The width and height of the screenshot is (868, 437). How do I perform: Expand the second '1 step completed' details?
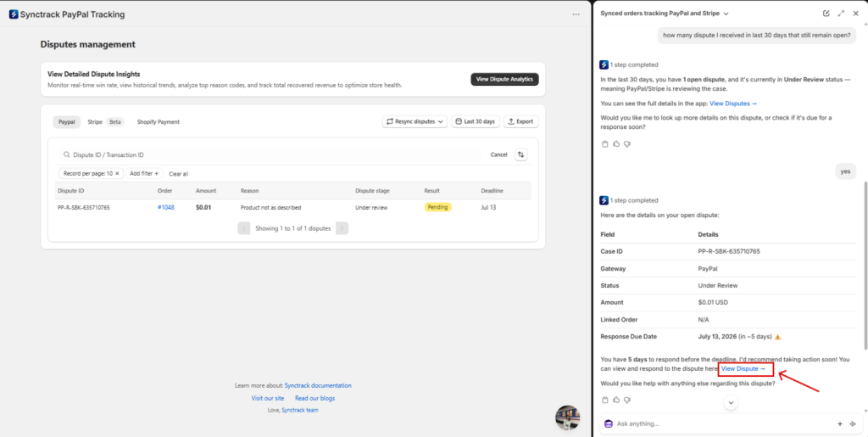634,200
